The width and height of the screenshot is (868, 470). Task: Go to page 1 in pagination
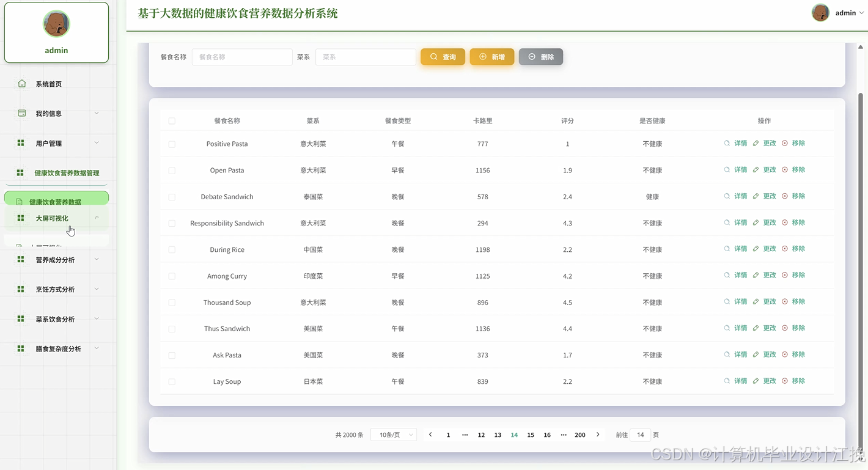448,435
